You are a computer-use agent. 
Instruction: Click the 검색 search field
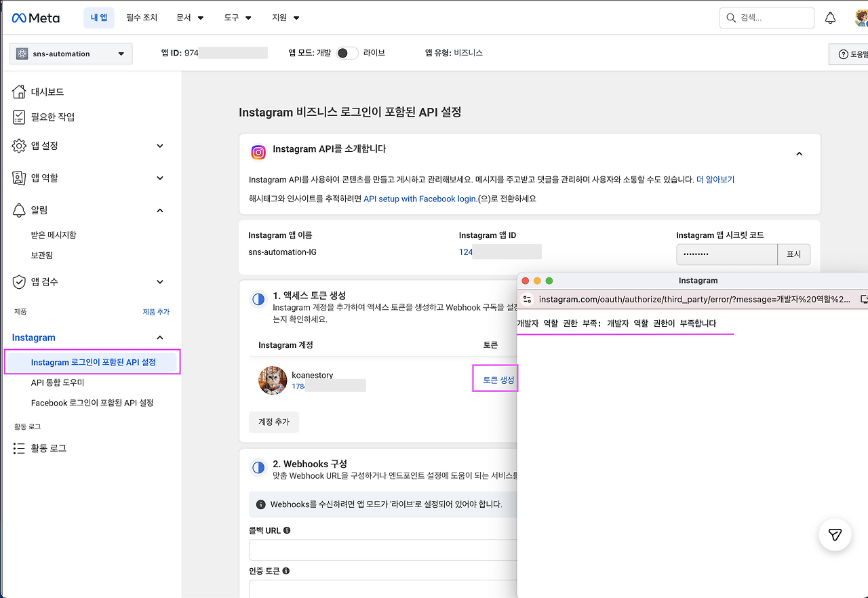[x=767, y=18]
